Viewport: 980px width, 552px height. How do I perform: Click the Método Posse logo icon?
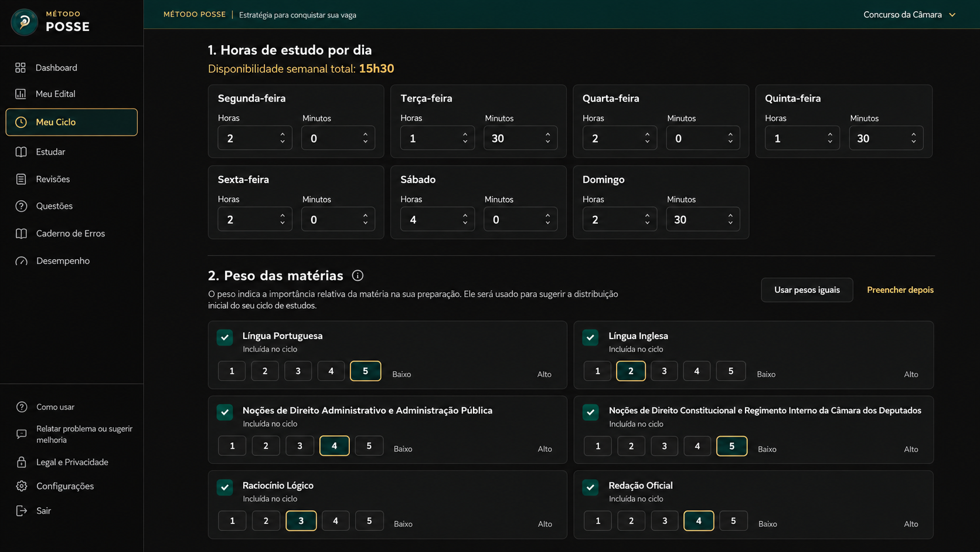25,22
